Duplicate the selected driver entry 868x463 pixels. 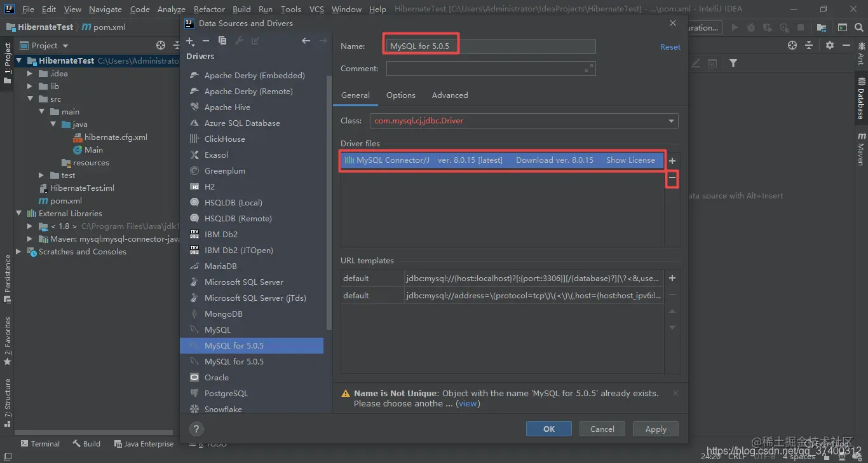coord(222,41)
